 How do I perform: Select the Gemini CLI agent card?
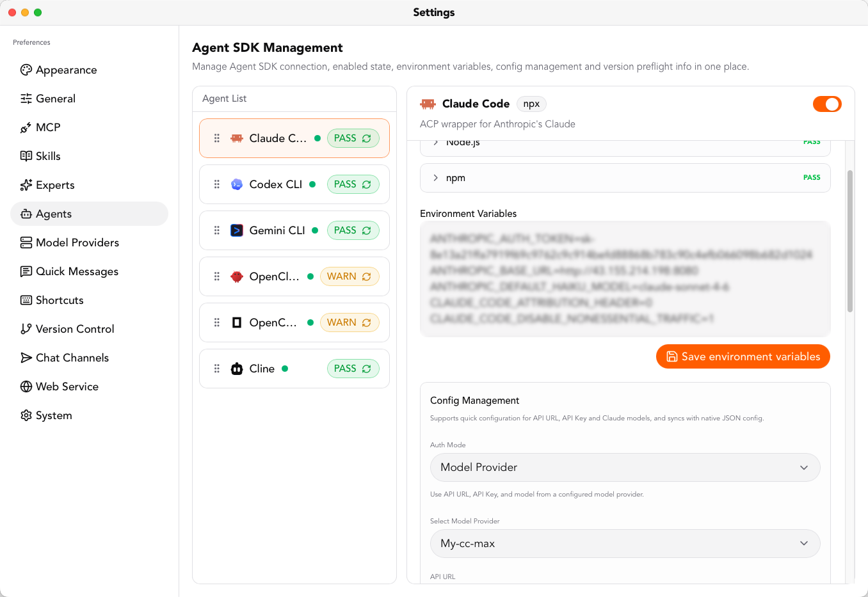point(294,230)
